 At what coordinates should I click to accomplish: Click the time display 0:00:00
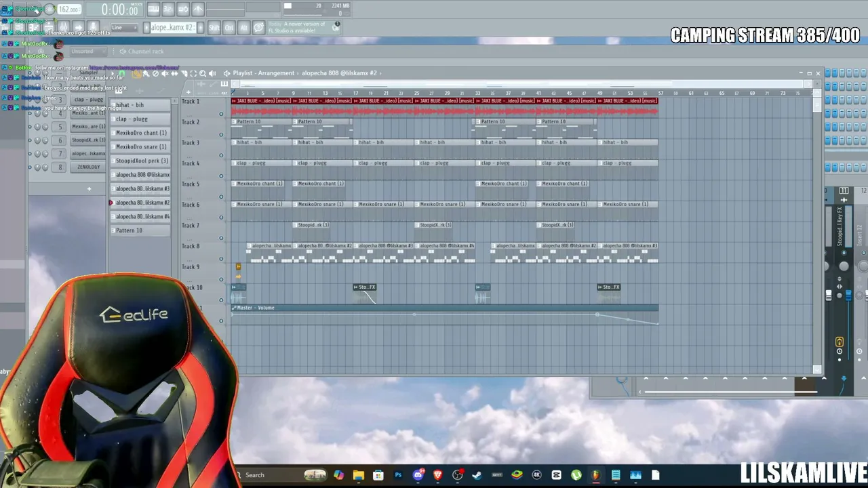click(119, 9)
